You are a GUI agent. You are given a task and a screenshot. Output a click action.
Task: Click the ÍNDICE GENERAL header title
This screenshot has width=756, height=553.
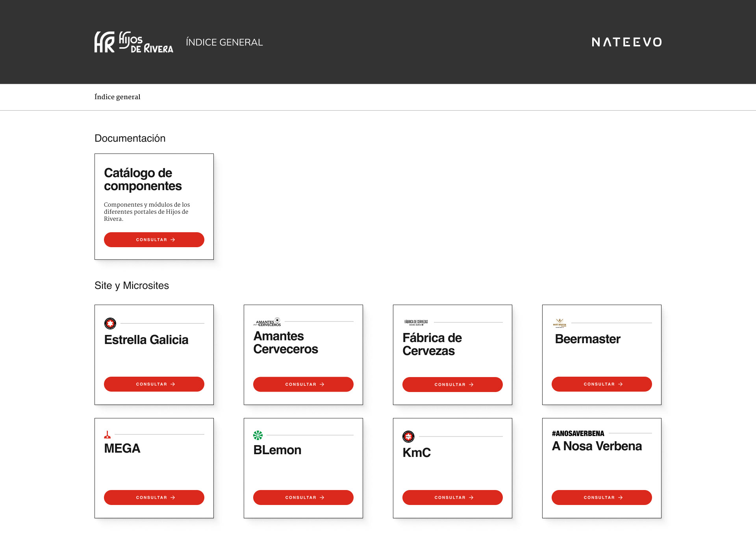click(224, 42)
